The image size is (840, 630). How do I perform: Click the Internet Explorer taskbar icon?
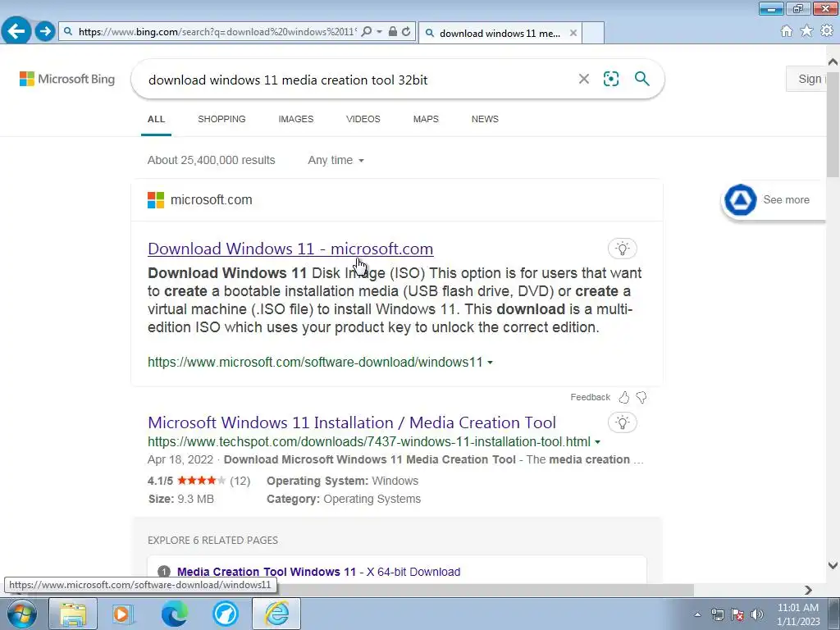click(276, 614)
